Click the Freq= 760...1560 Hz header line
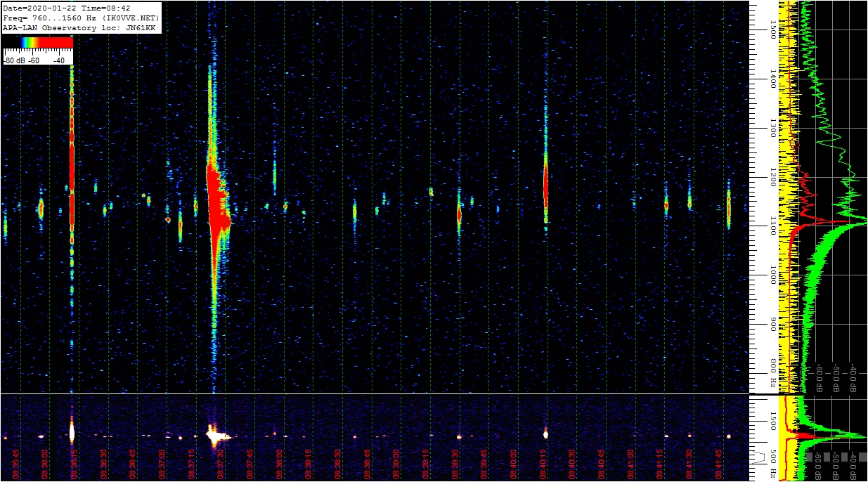The height and width of the screenshot is (482, 868). pyautogui.click(x=82, y=18)
